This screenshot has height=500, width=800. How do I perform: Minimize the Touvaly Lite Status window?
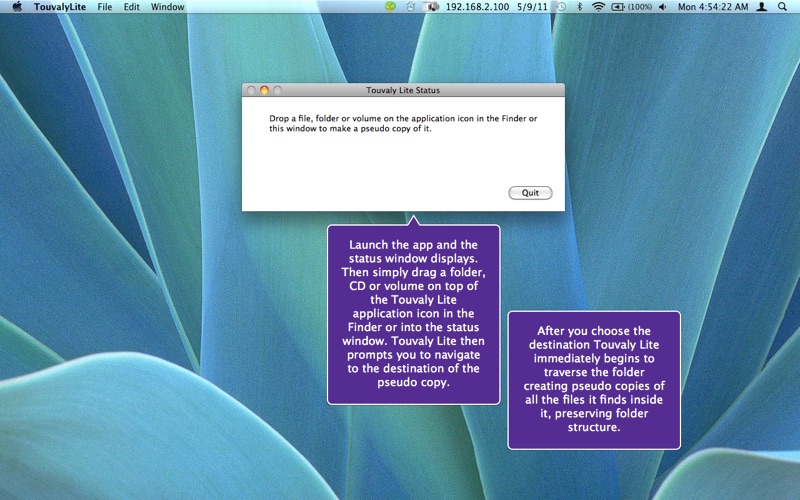pyautogui.click(x=264, y=90)
